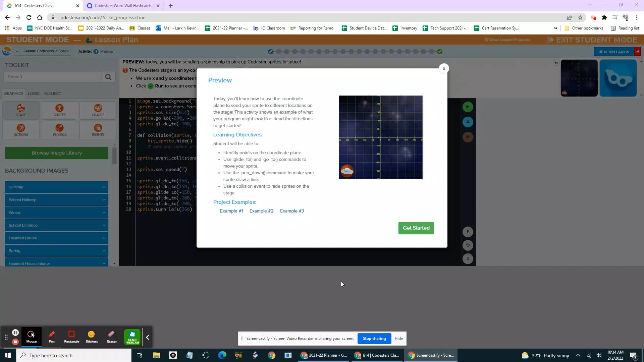This screenshot has width=644, height=362.
Task: Expand the Haunted House background option
Action: (56, 238)
